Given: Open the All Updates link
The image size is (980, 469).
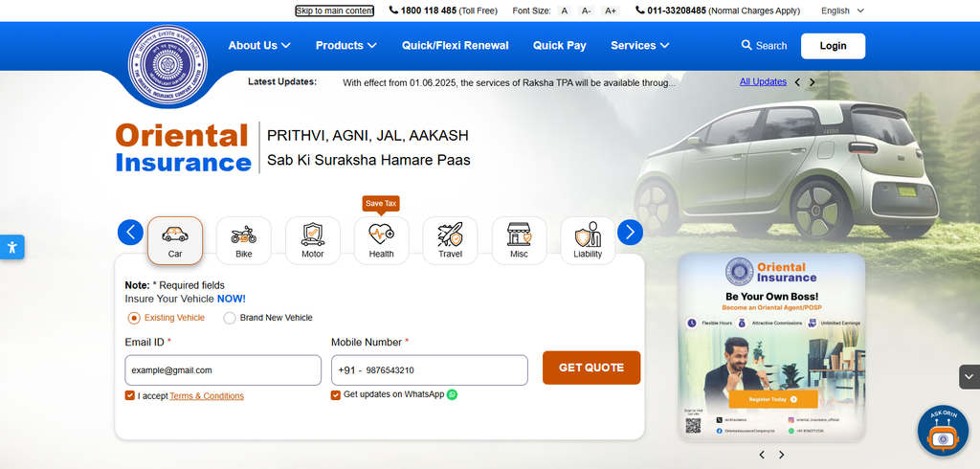Looking at the screenshot, I should click(x=763, y=81).
